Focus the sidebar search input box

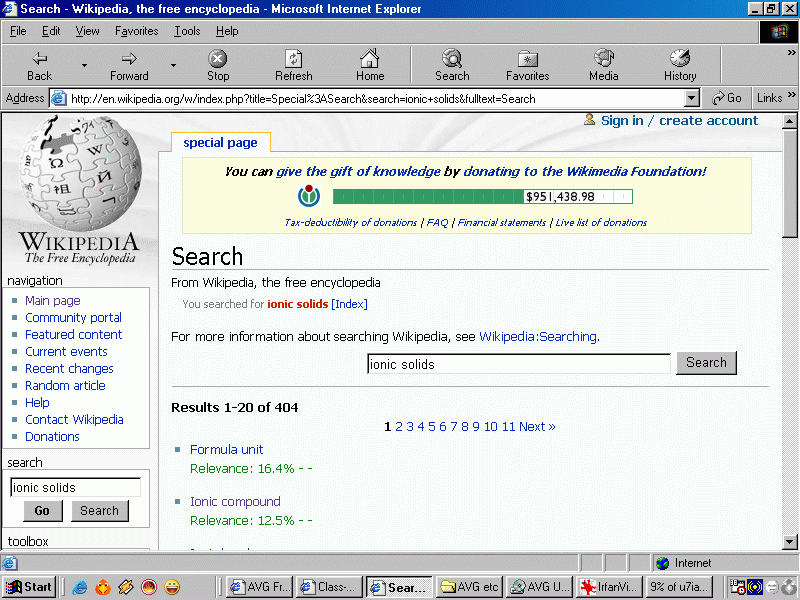(x=76, y=487)
